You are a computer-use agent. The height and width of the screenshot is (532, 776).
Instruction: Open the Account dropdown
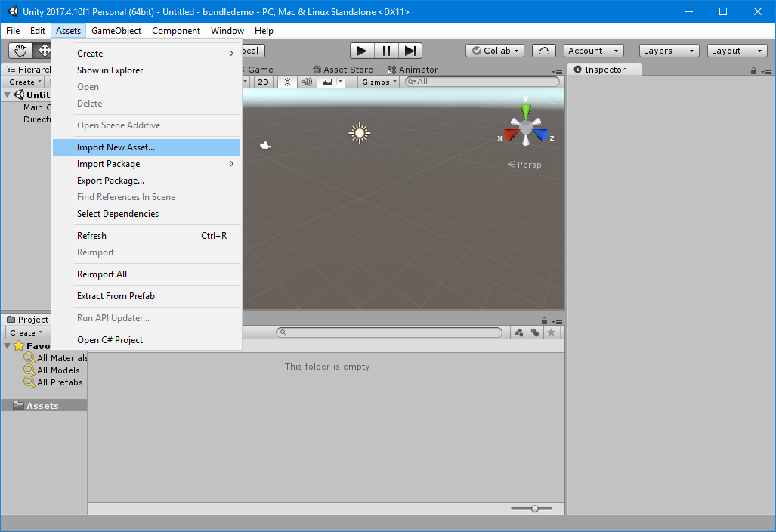[593, 51]
